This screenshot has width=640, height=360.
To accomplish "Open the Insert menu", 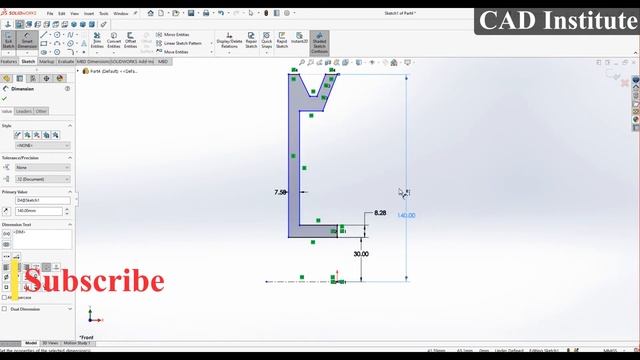I will 89,13.
